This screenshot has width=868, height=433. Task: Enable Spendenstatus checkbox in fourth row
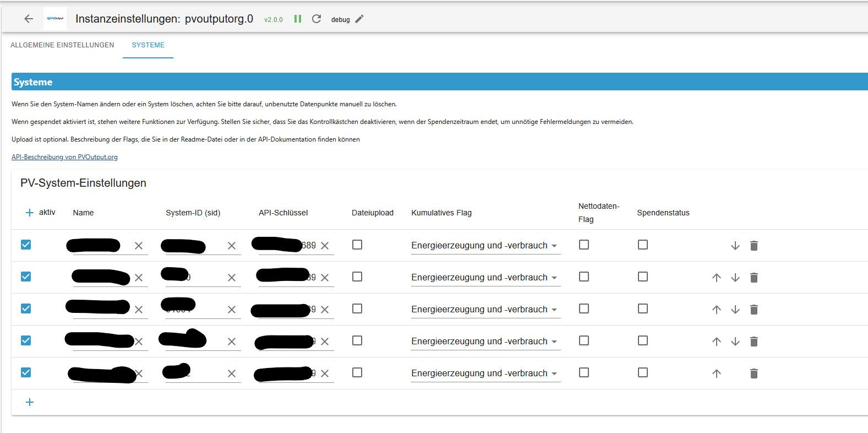[x=643, y=340]
